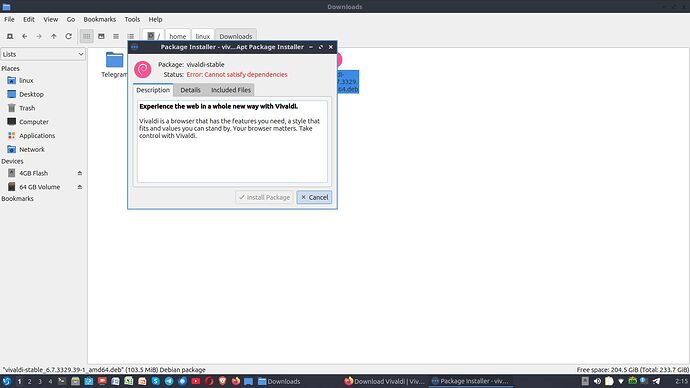Switch to workspace 3 in the pager
This screenshot has height=388, width=690.
[x=40, y=381]
